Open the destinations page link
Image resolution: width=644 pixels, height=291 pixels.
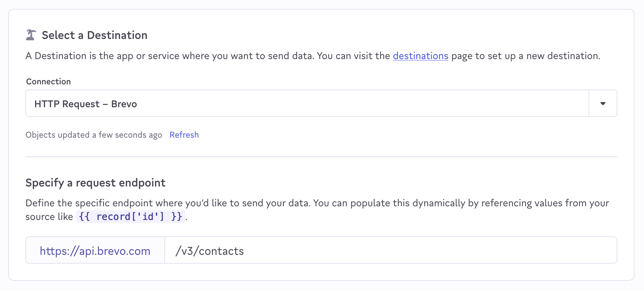click(x=420, y=56)
